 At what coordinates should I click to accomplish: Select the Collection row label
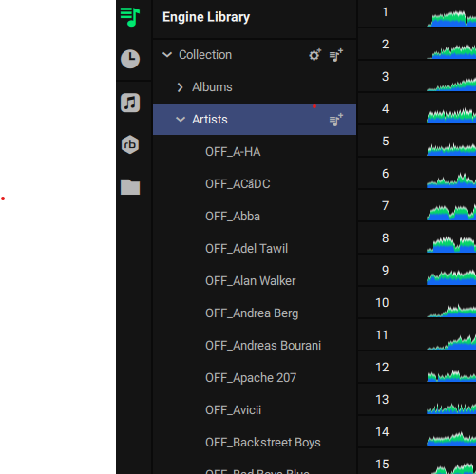pos(205,55)
